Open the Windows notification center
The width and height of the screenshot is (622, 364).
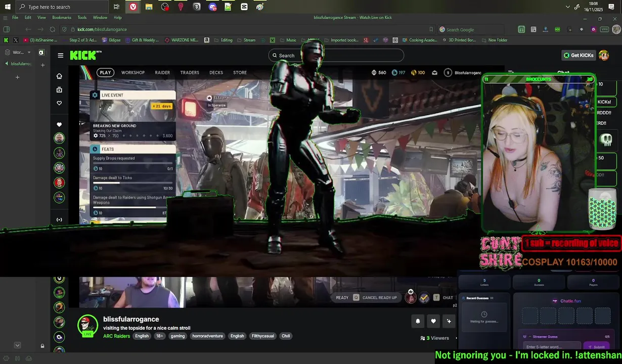[x=611, y=7]
